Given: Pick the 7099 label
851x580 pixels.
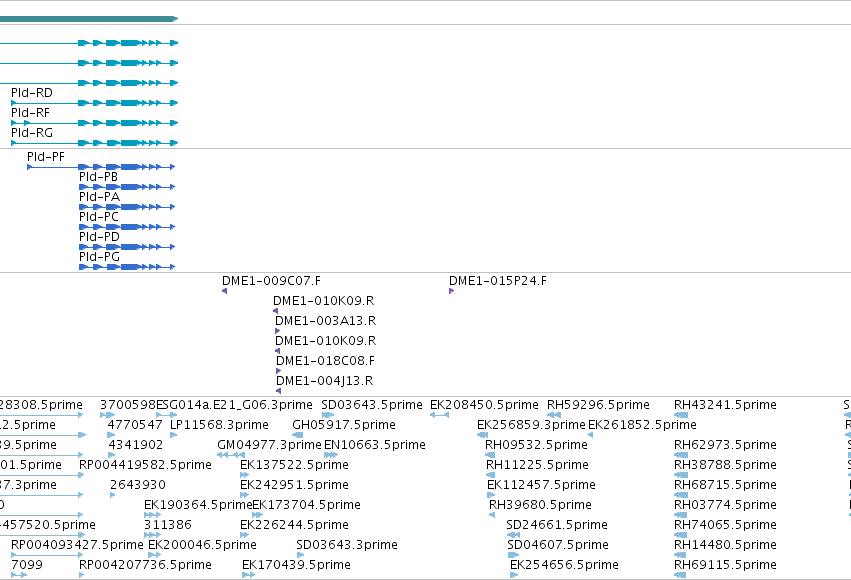Looking at the screenshot, I should coord(27,565).
